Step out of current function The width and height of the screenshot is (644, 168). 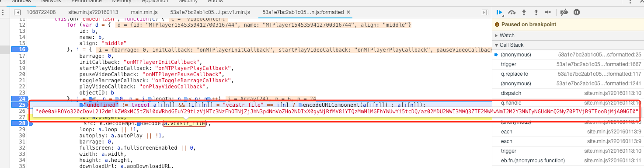point(536,13)
